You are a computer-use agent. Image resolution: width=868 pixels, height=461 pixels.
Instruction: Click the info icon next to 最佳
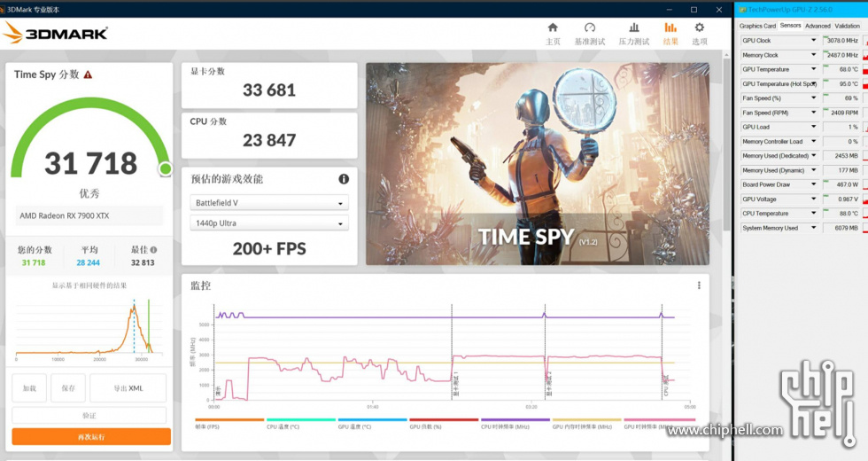153,250
